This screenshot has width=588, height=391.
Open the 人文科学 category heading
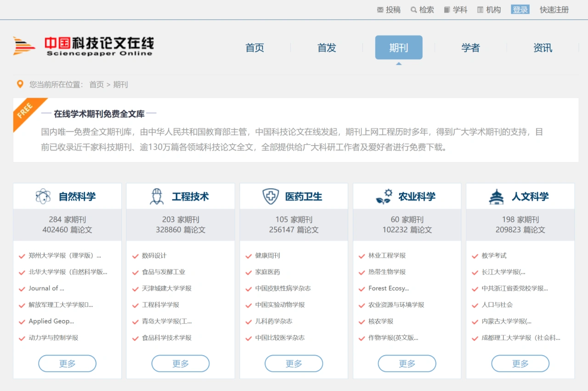click(530, 196)
